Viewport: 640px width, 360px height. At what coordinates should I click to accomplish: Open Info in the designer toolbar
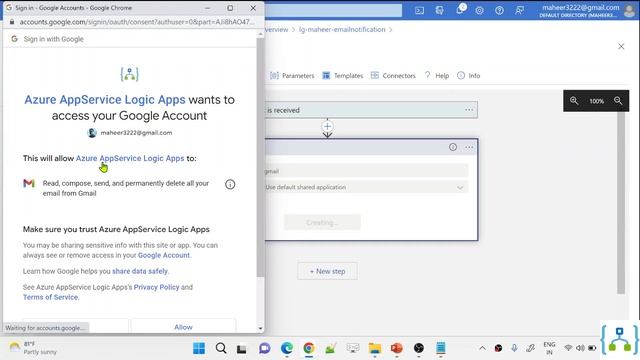(x=469, y=76)
